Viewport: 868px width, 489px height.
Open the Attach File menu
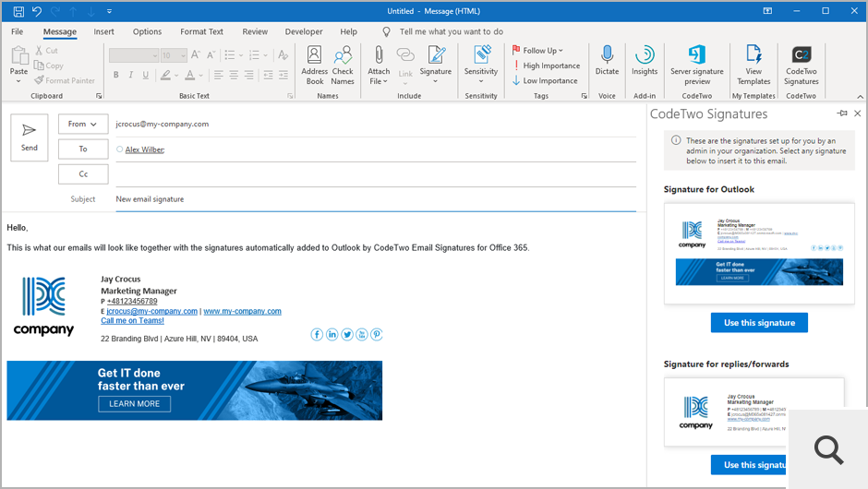379,66
